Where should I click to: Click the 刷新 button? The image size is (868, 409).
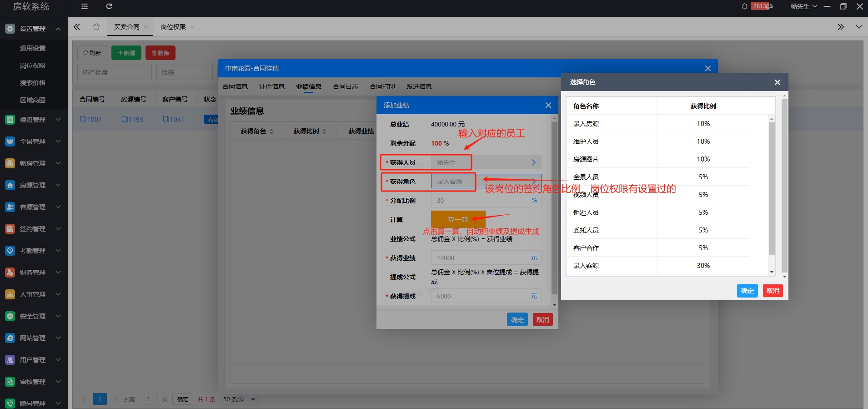point(92,53)
